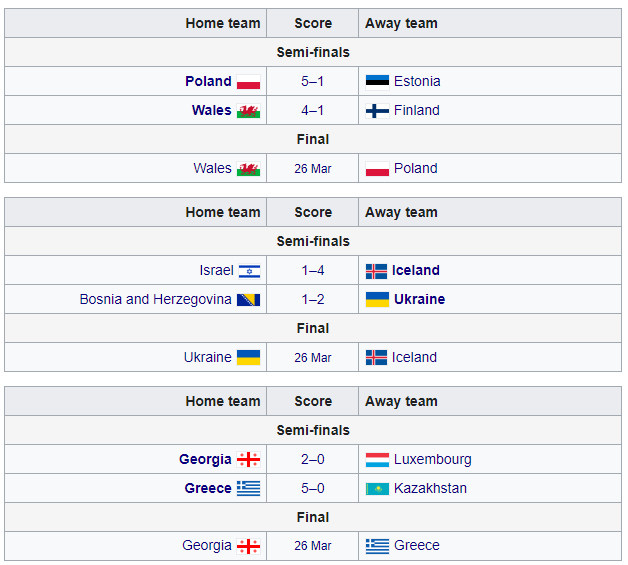Follow the Bosnia and Herzegovina link

[156, 299]
